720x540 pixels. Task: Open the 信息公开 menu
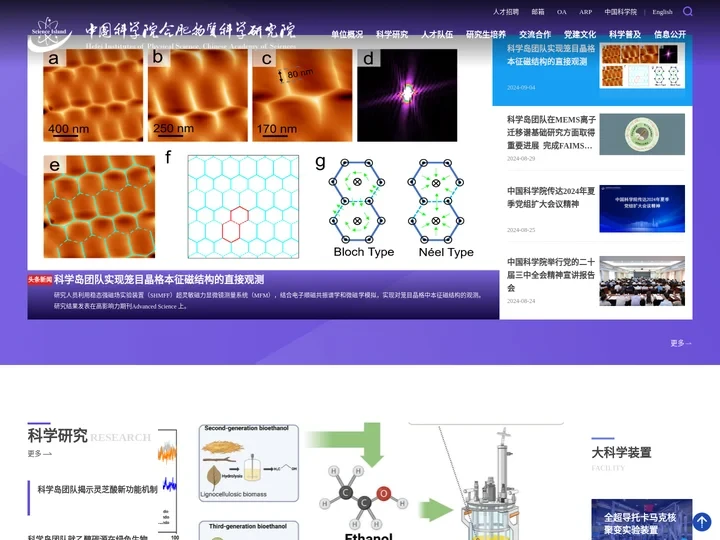click(670, 34)
